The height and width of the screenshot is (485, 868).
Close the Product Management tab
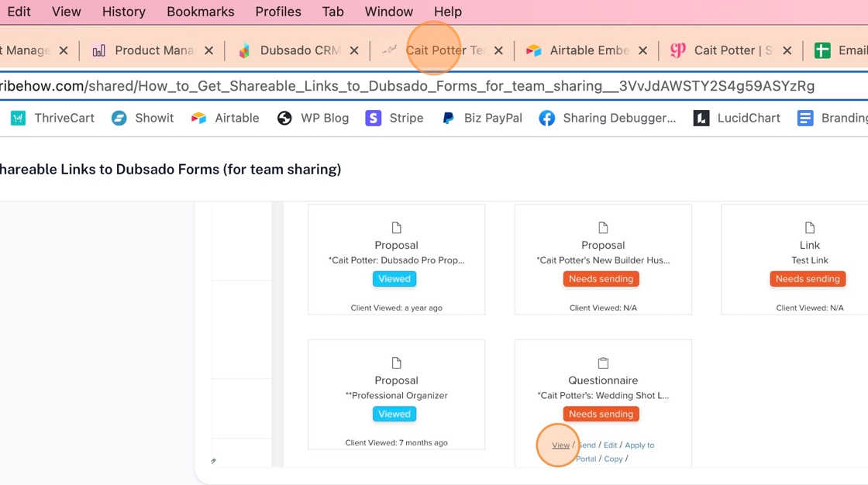208,50
